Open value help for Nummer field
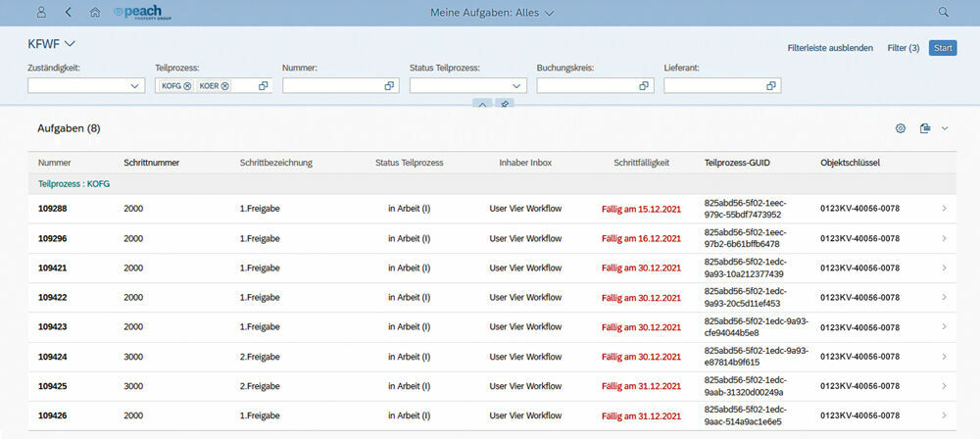 [389, 86]
